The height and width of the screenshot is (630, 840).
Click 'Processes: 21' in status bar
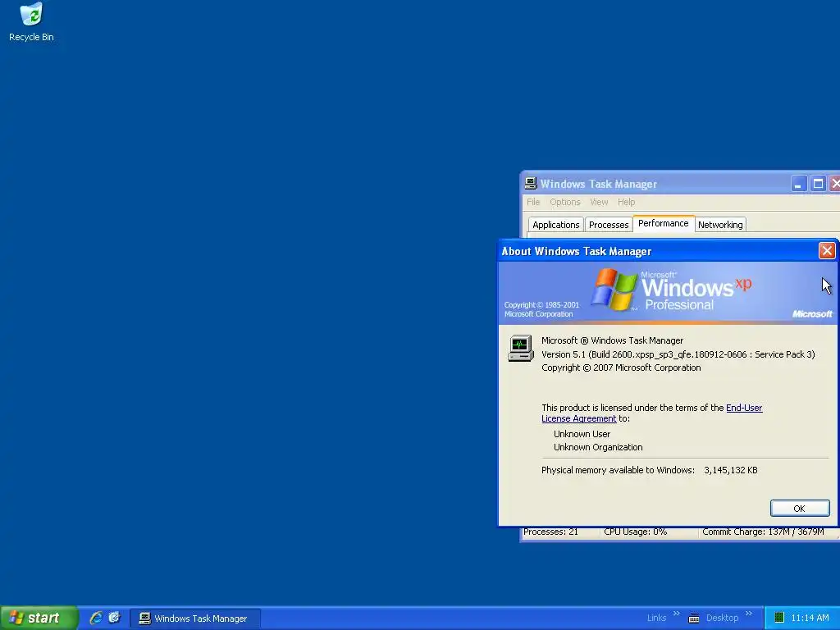click(x=550, y=532)
